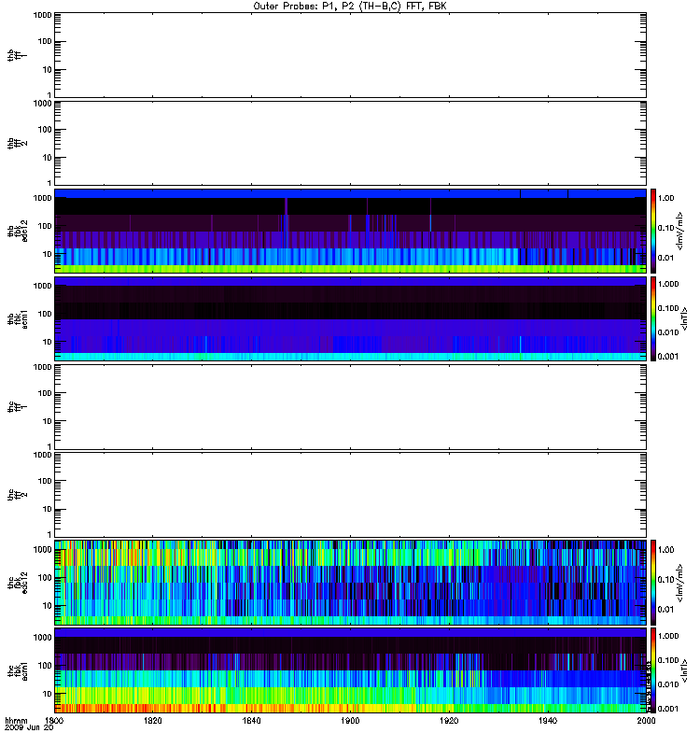Click the 0.100 value on thb scm1 color bar
700x747 pixels.
668,308
